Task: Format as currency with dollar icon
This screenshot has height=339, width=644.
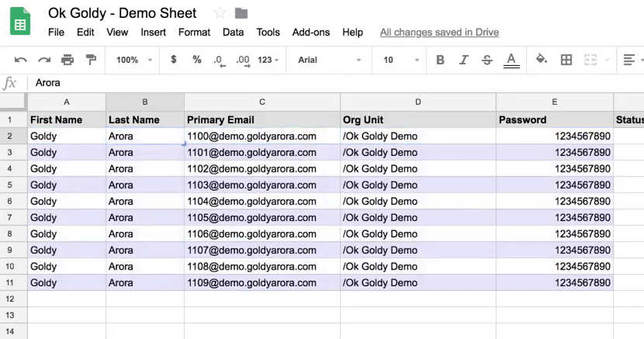Action: point(174,60)
